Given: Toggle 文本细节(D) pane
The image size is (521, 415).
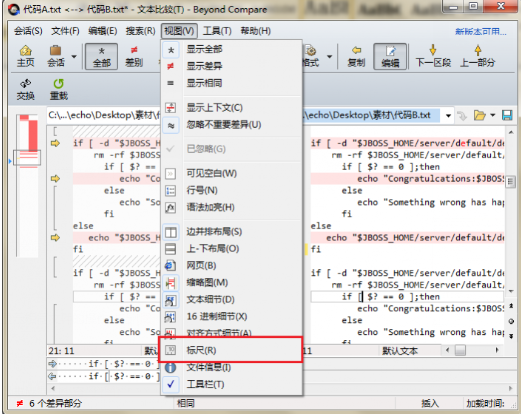Looking at the screenshot, I should tap(231, 300).
